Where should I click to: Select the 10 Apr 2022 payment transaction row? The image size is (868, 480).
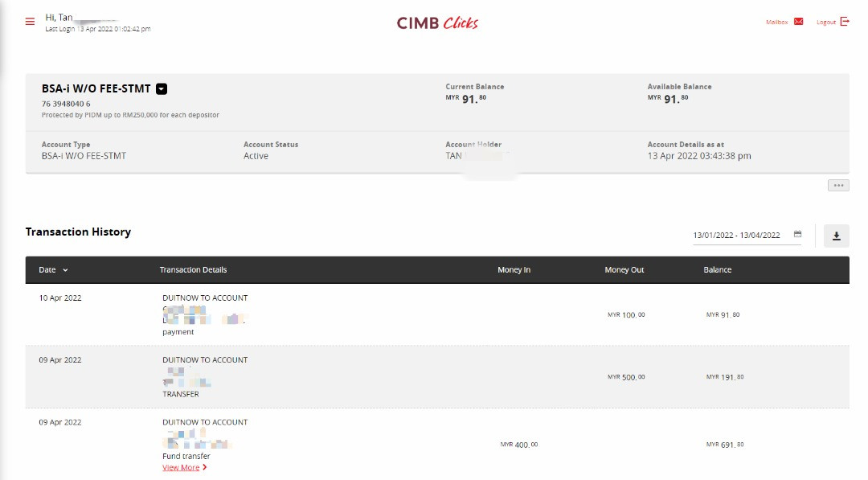[436, 314]
